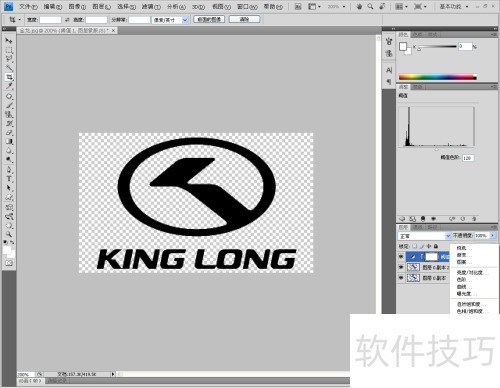Select the Blur tool
500x388 pixels.
9,150
